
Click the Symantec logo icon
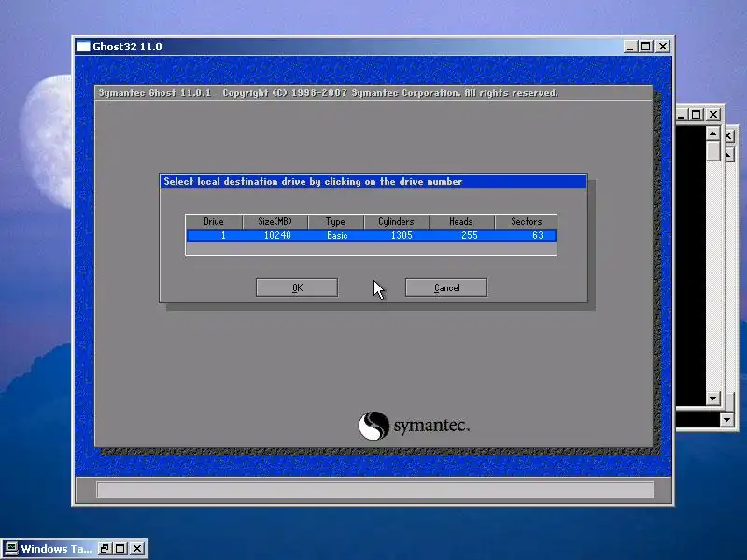pos(373,426)
